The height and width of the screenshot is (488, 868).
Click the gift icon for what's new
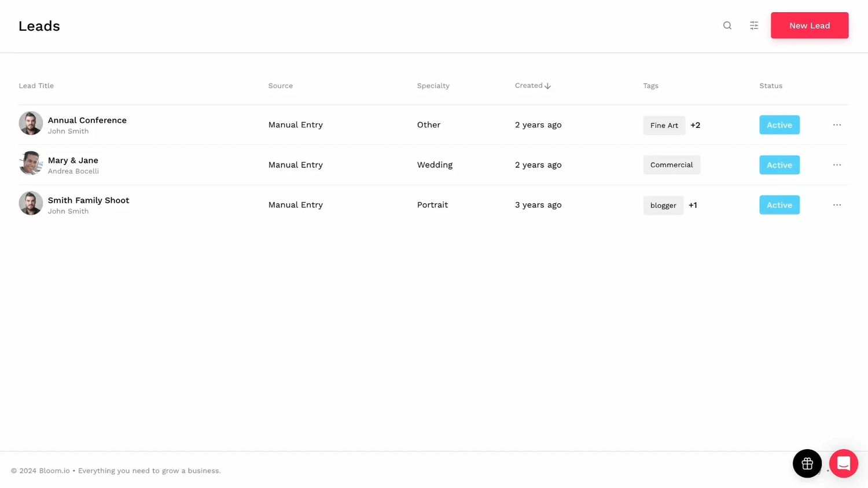807,463
